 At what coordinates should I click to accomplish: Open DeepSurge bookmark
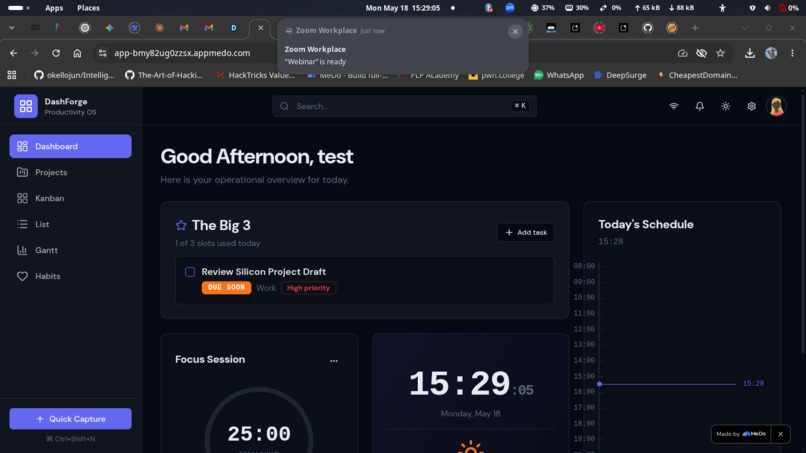click(620, 75)
